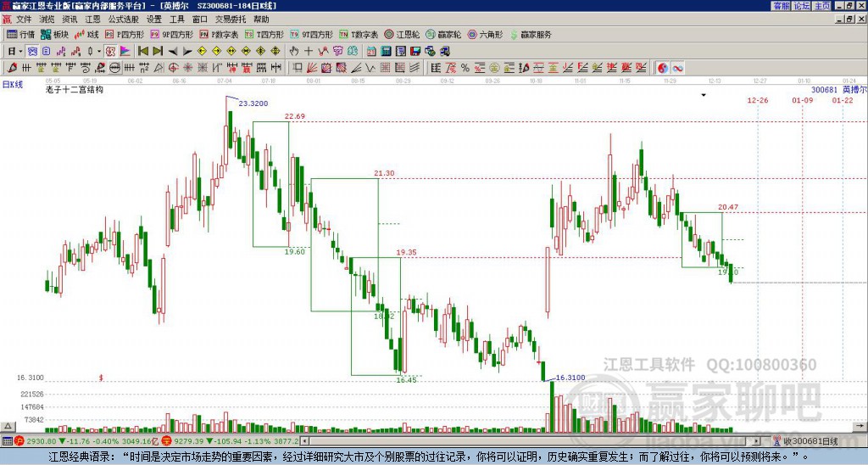Jump to last bar with skip-end icon
Viewport: 868px width, 465px height.
pos(158,52)
